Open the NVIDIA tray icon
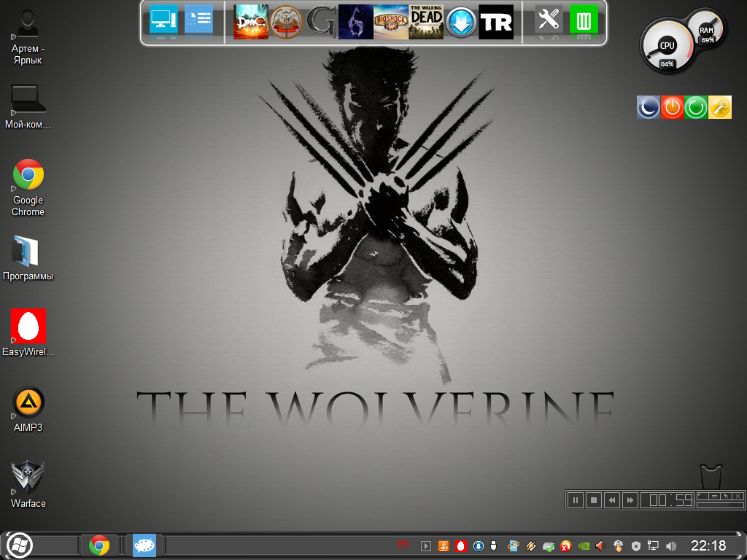This screenshot has height=560, width=747. tap(584, 546)
